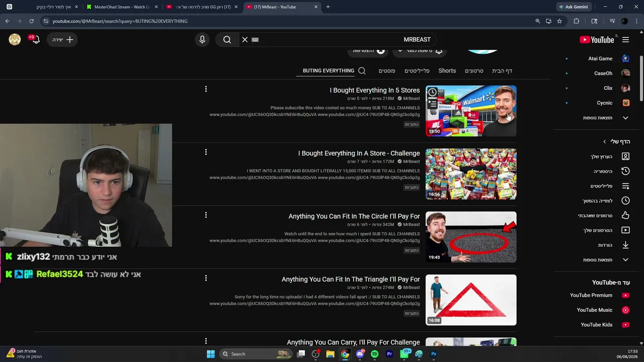The height and width of the screenshot is (362, 644).
Task: Open options for Anything You Can Carry video
Action: tap(206, 341)
